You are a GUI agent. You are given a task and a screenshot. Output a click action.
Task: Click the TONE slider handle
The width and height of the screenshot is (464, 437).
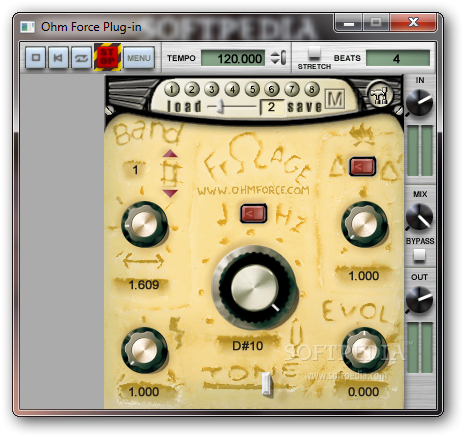(266, 384)
